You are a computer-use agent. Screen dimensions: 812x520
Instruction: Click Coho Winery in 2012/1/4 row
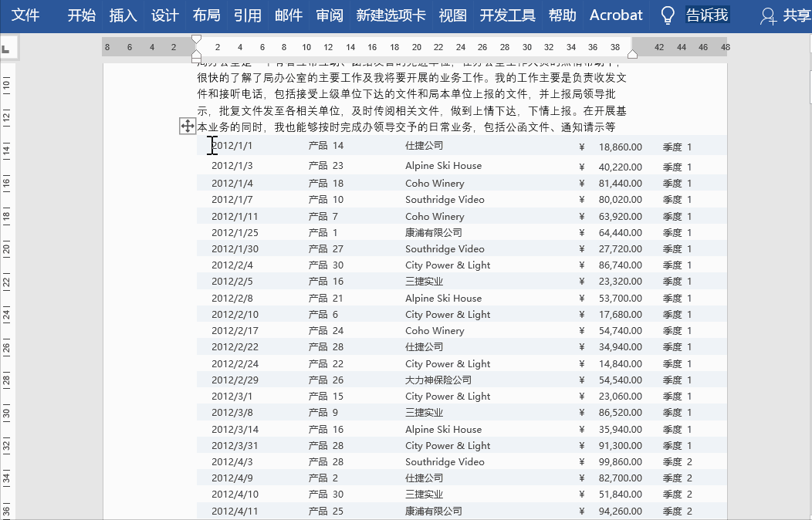pos(435,183)
